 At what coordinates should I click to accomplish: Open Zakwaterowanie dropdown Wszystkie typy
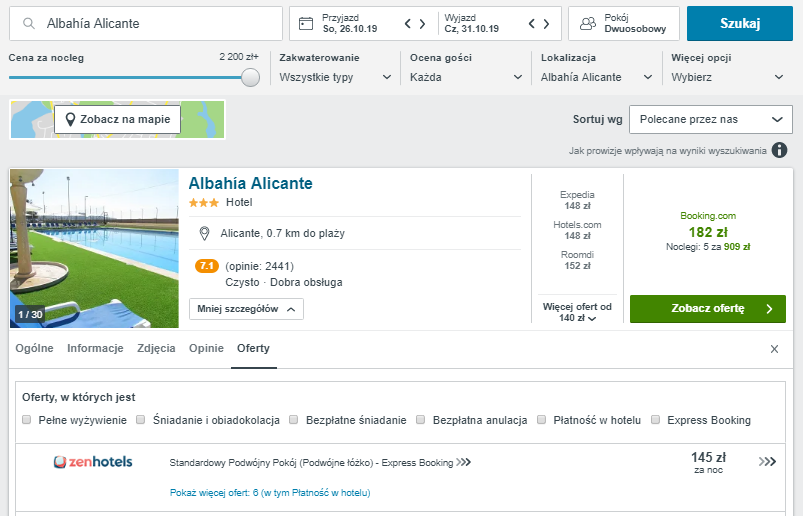coord(335,77)
